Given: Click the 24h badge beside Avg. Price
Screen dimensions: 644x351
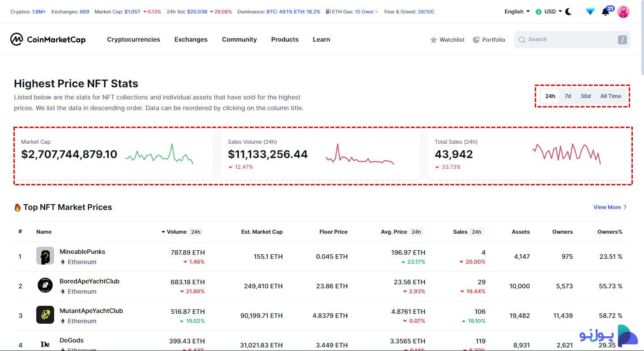Looking at the screenshot, I should point(416,232).
